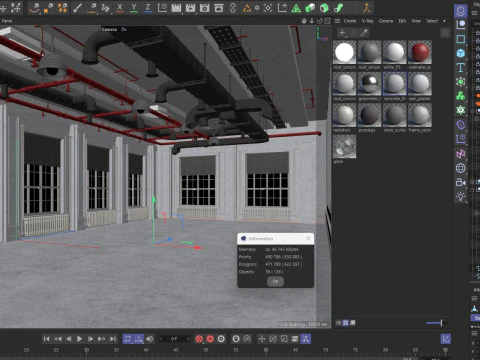The width and height of the screenshot is (480, 360).
Task: Step to previous frame
Action: tap(69, 339)
